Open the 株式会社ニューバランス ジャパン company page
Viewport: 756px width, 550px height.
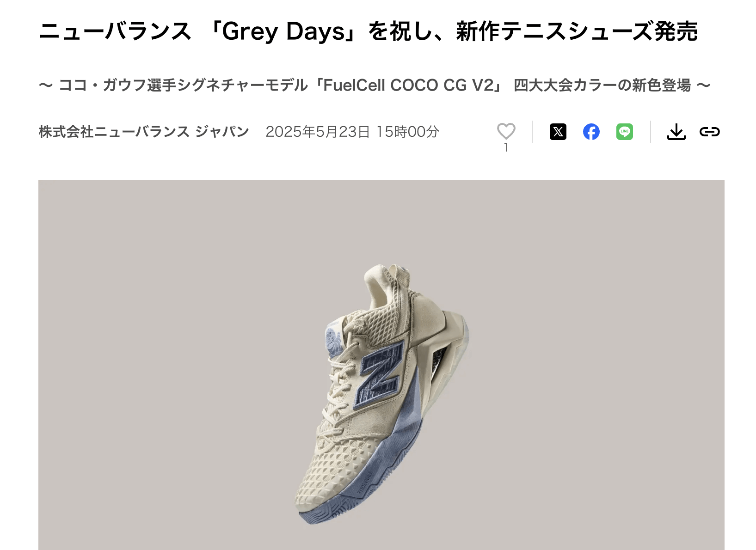click(144, 132)
